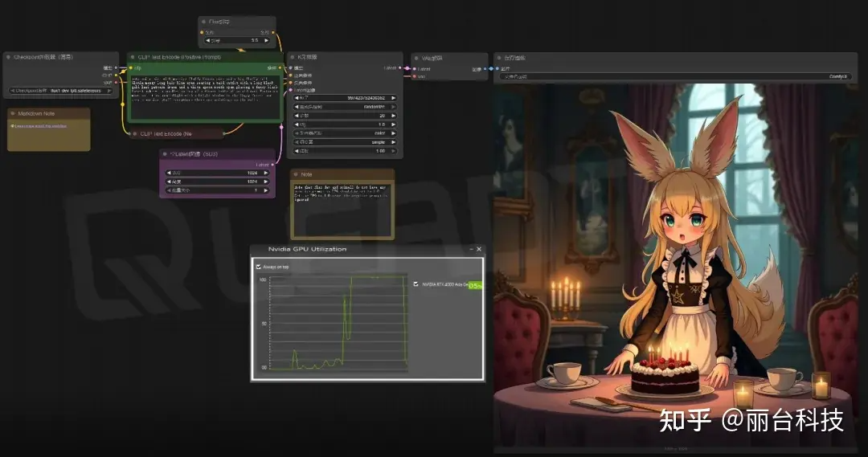Collapse the save image node via its dot

pos(499,58)
